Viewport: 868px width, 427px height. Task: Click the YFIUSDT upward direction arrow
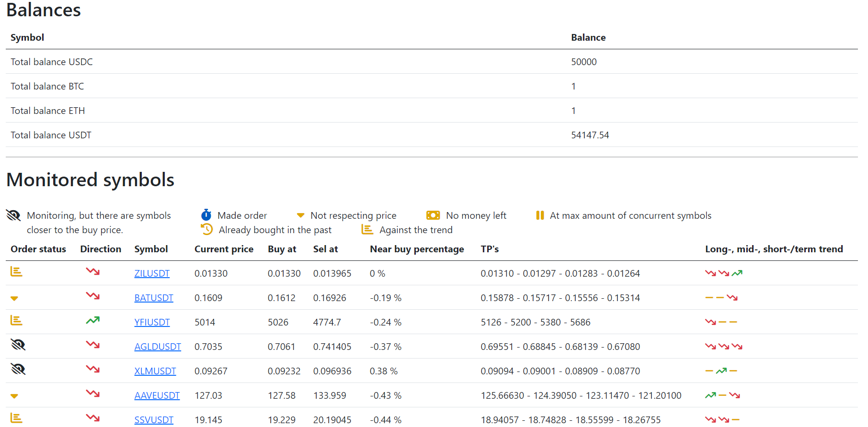tap(92, 320)
